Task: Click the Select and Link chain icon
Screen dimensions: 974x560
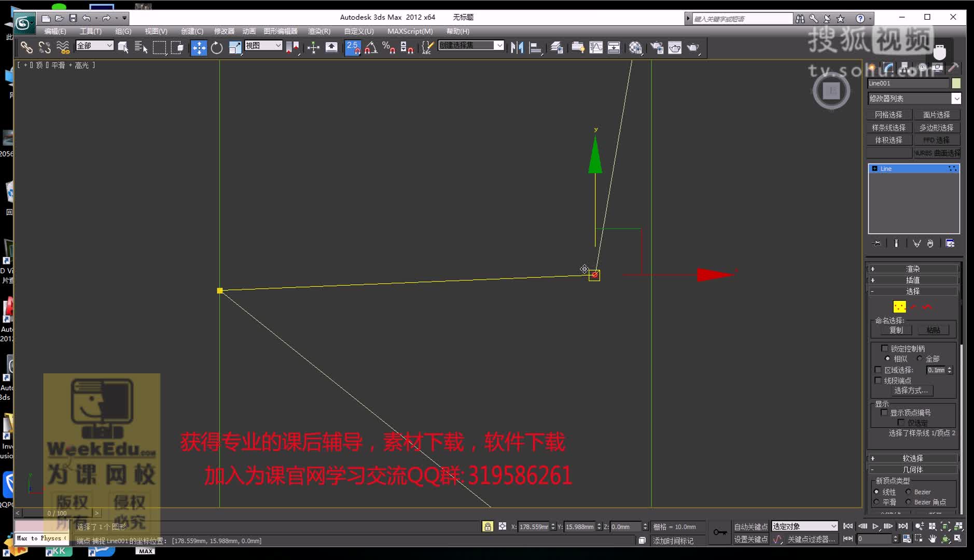Action: point(26,48)
